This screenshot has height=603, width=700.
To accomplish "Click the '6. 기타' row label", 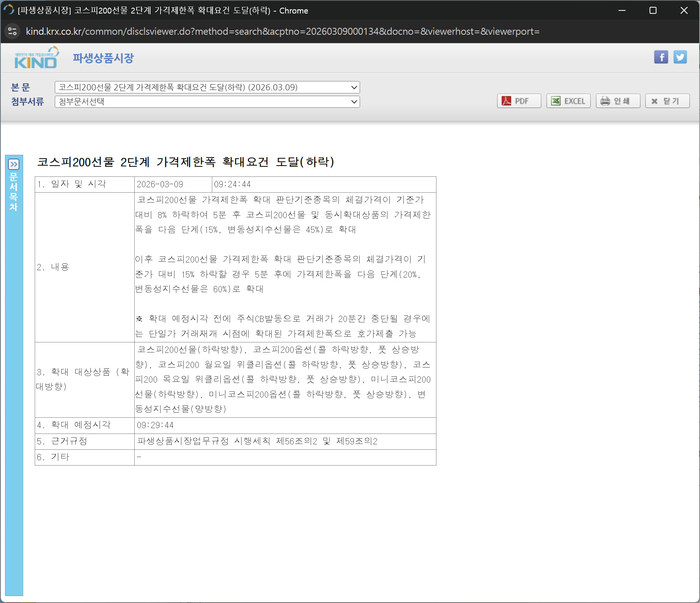I will 53,457.
